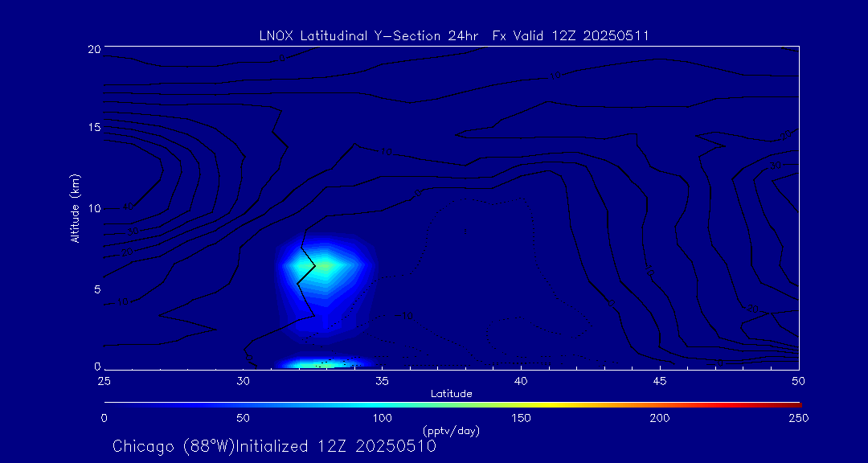Click latitude axis tick label 40
The width and height of the screenshot is (868, 463).
521,381
